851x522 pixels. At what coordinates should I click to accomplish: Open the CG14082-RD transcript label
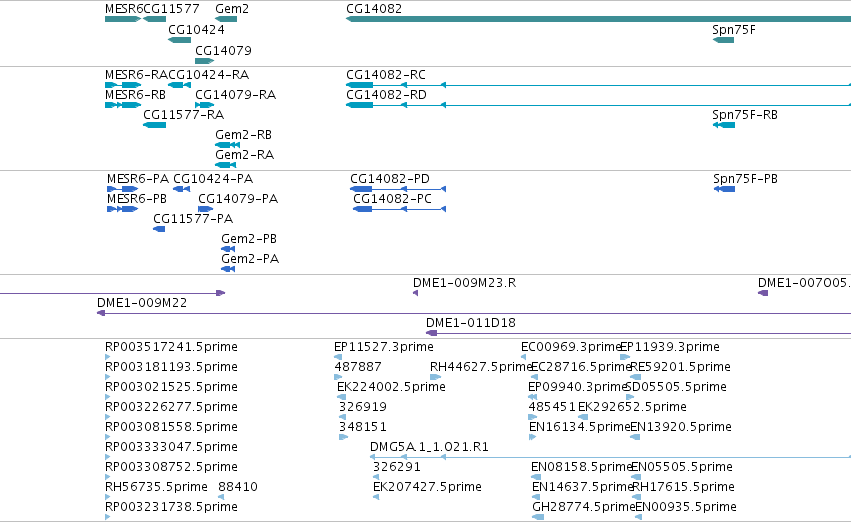tap(386, 95)
